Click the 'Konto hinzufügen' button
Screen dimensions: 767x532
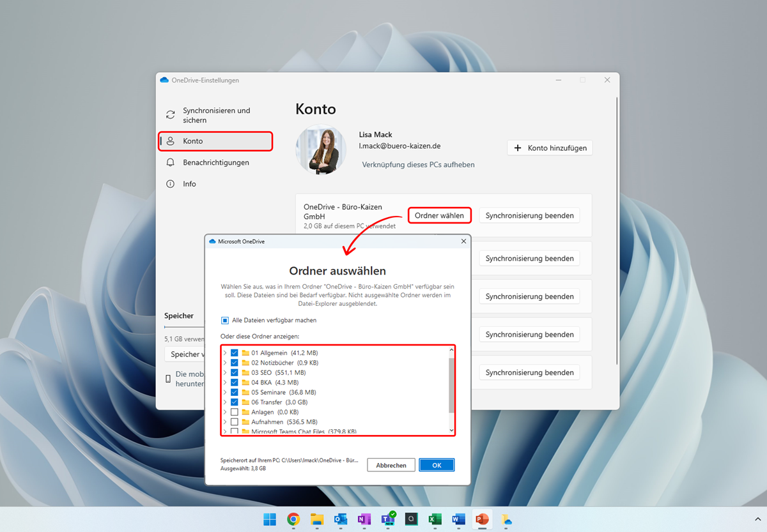coord(550,148)
